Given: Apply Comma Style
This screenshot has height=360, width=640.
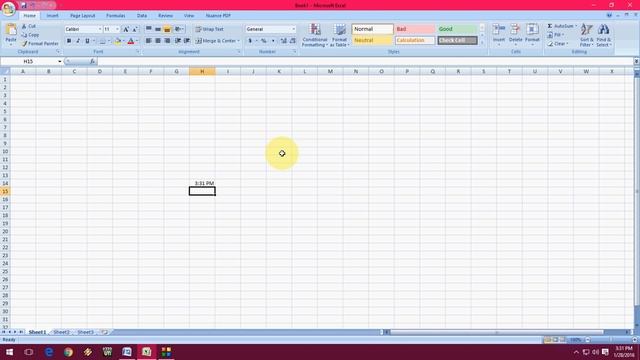Looking at the screenshot, I should click(273, 41).
